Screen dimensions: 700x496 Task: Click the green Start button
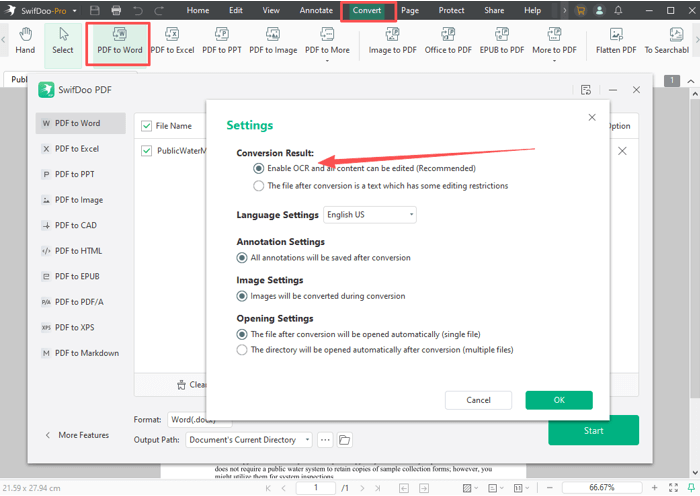tap(593, 430)
